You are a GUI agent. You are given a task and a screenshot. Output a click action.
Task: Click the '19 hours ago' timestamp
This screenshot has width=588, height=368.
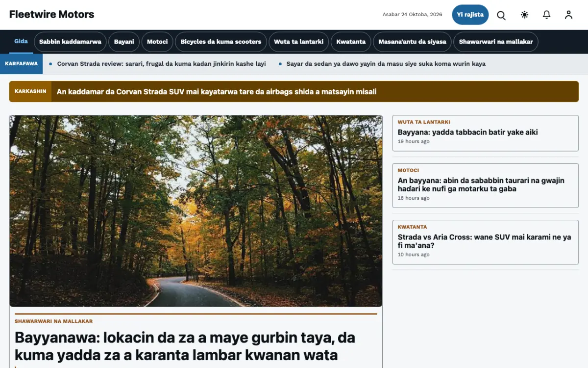pyautogui.click(x=414, y=141)
